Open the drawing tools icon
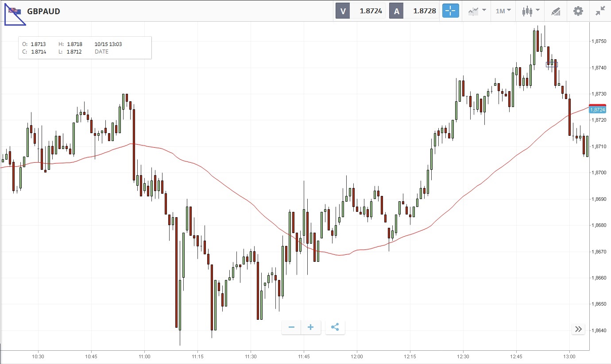 [x=556, y=11]
